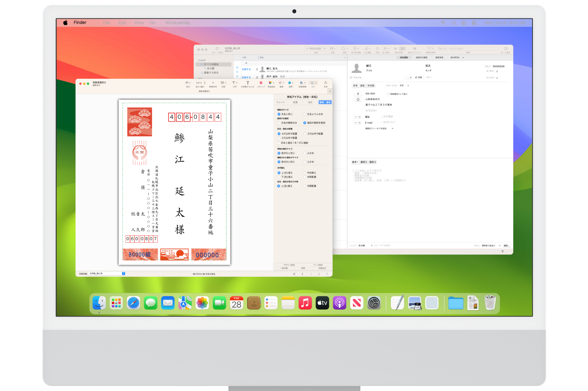Viewport: 588px width, 391px height.
Task: Click 一枚印刷 button
Action: click(x=284, y=268)
